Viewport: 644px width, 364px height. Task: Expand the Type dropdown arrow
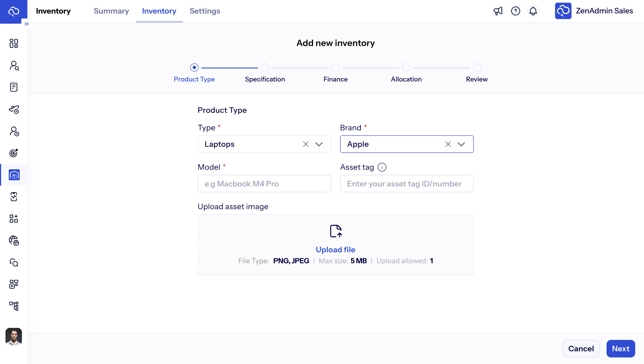[319, 144]
